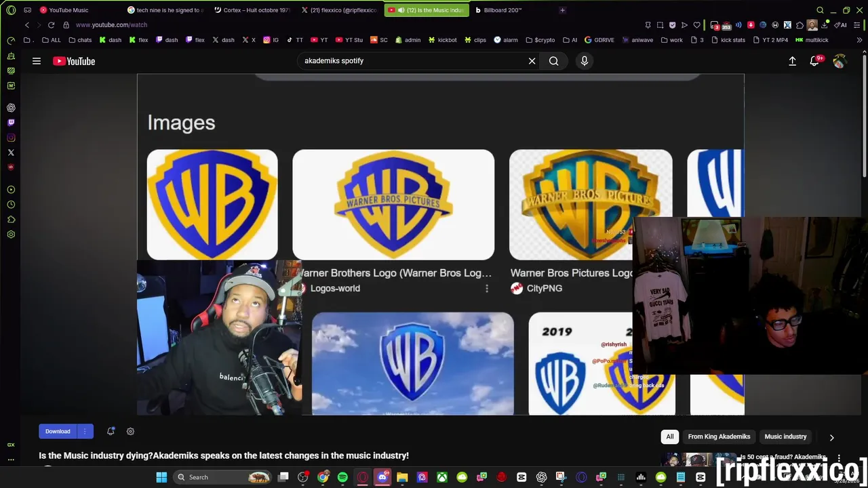Open File Explorer from the taskbar
Screen dimensions: 868x488
(x=402, y=477)
